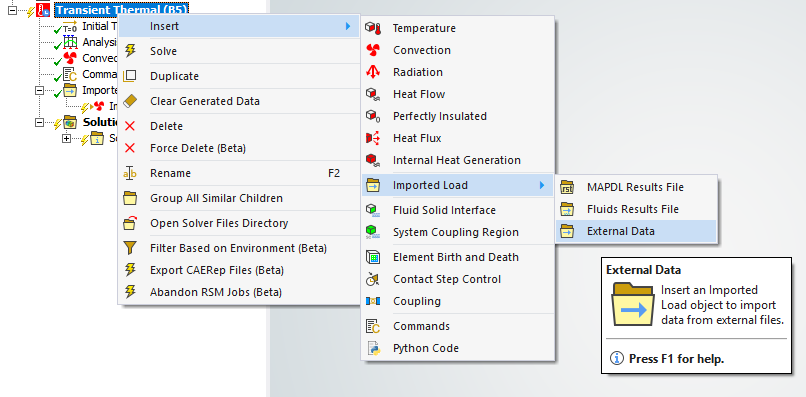This screenshot has height=397, width=806.
Task: Click the Perfectly Insulated icon
Action: [x=373, y=116]
